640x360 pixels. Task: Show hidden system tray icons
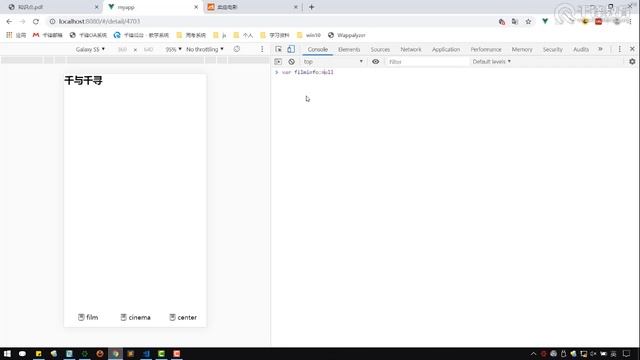click(533, 353)
